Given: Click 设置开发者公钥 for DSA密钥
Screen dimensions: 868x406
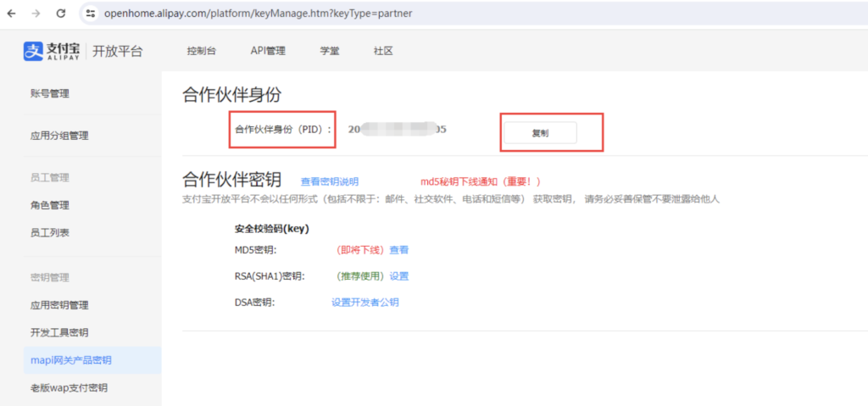Looking at the screenshot, I should 364,303.
